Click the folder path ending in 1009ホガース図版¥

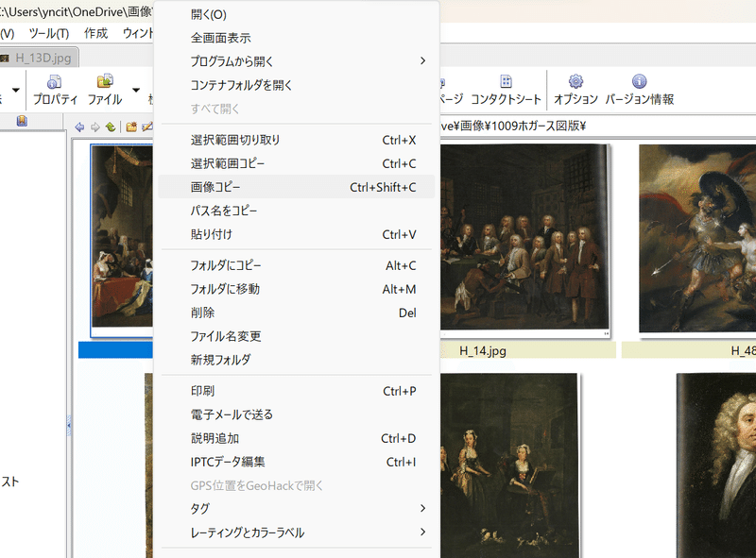[x=513, y=127]
